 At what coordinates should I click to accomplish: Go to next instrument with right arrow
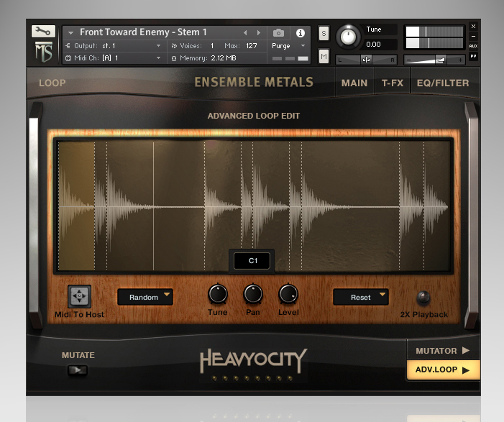point(258,33)
